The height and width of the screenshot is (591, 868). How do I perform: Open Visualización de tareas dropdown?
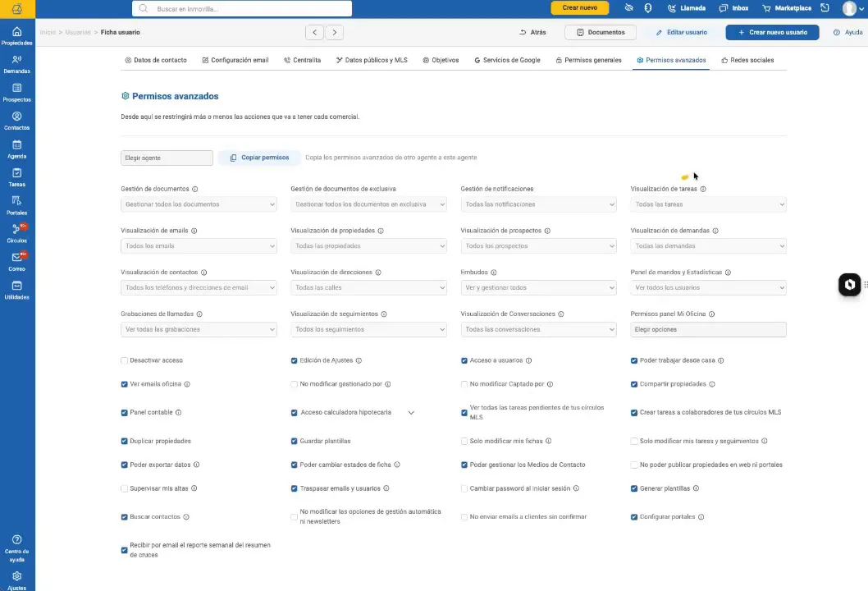tap(709, 204)
